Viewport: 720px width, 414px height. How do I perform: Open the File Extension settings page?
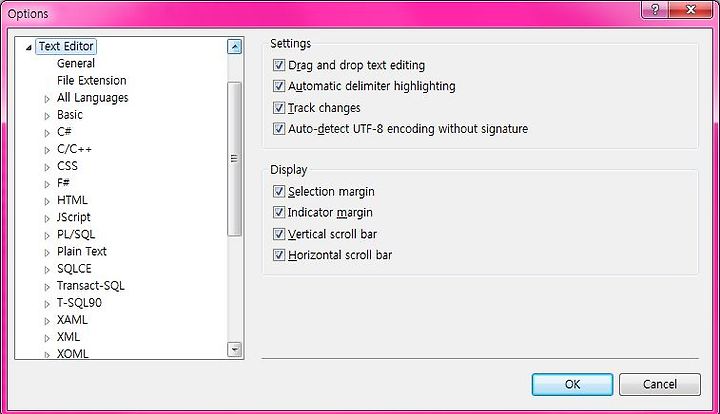tap(91, 80)
